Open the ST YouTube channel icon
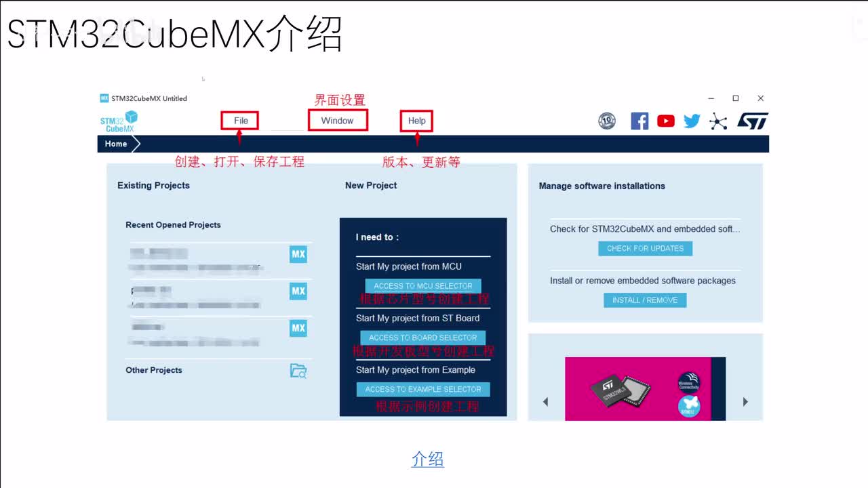This screenshot has width=868, height=488. (666, 121)
